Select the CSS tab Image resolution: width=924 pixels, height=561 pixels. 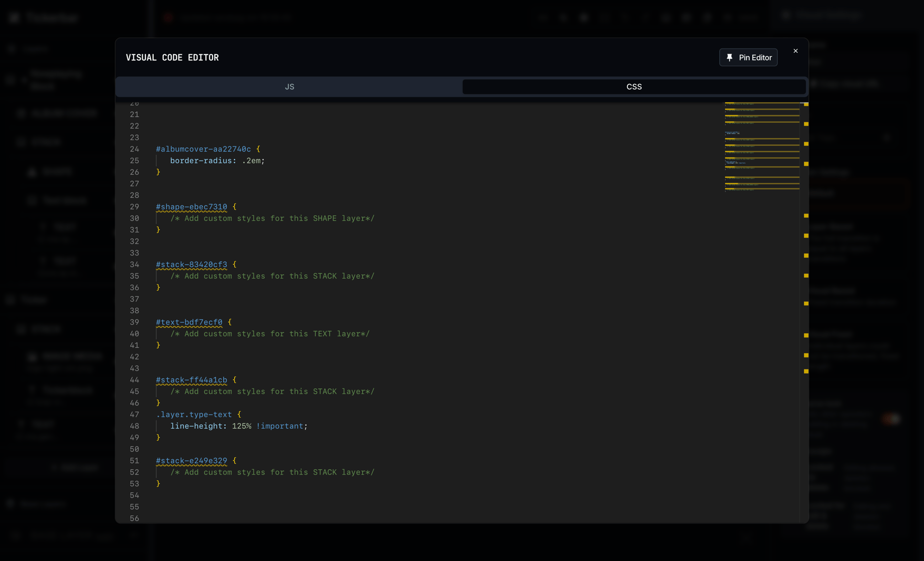634,87
